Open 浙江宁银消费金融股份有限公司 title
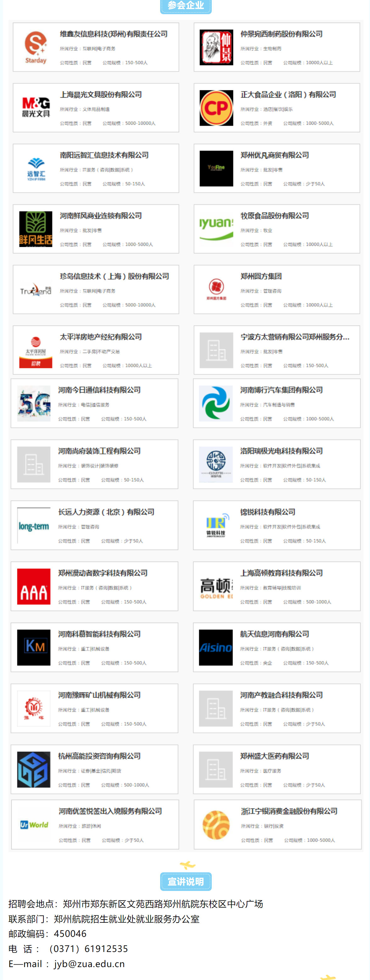The width and height of the screenshot is (370, 980). [289, 811]
